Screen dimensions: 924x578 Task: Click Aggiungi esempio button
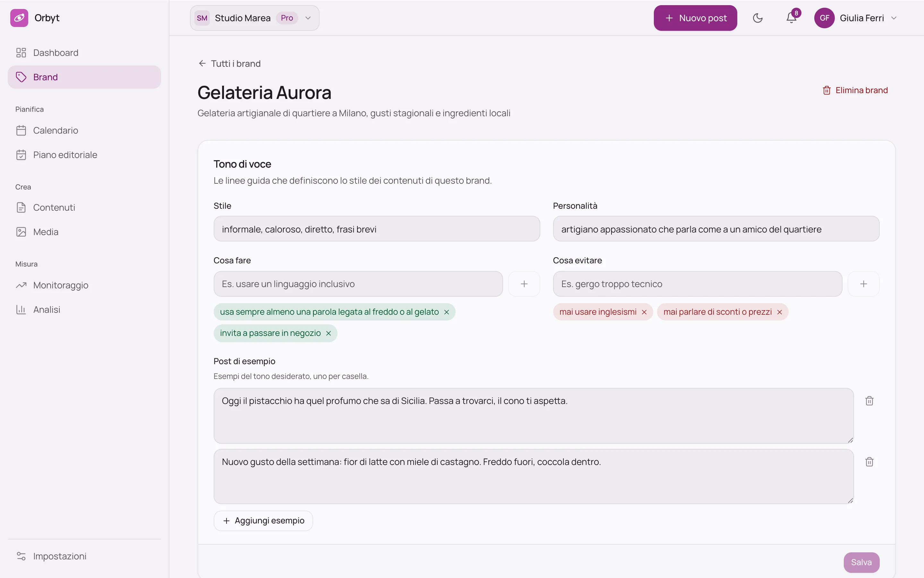coord(263,521)
